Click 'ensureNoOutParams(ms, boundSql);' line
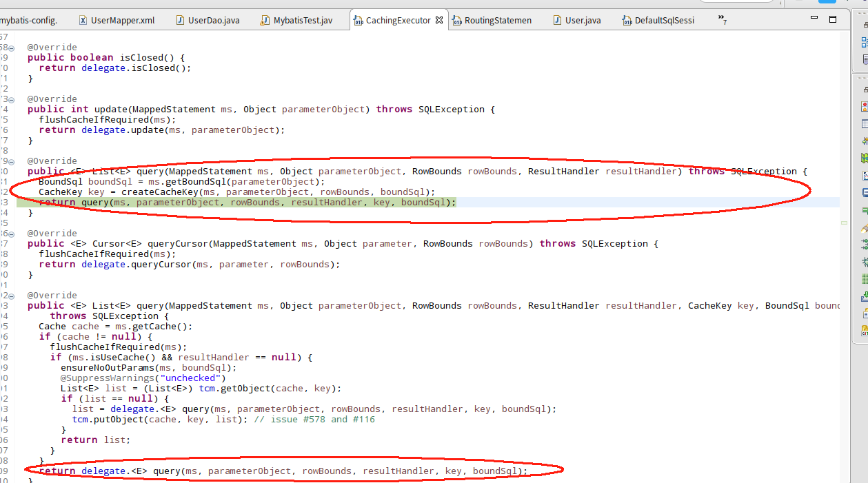 tap(148, 368)
